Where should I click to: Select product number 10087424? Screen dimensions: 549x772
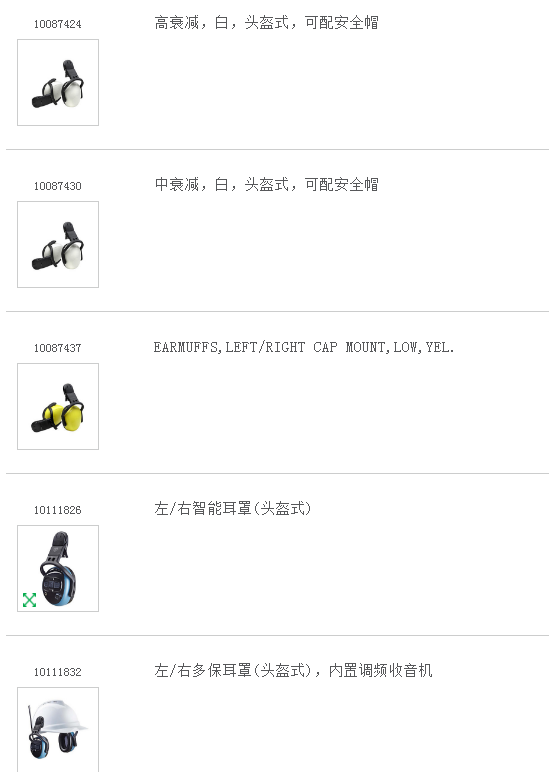[x=58, y=24]
